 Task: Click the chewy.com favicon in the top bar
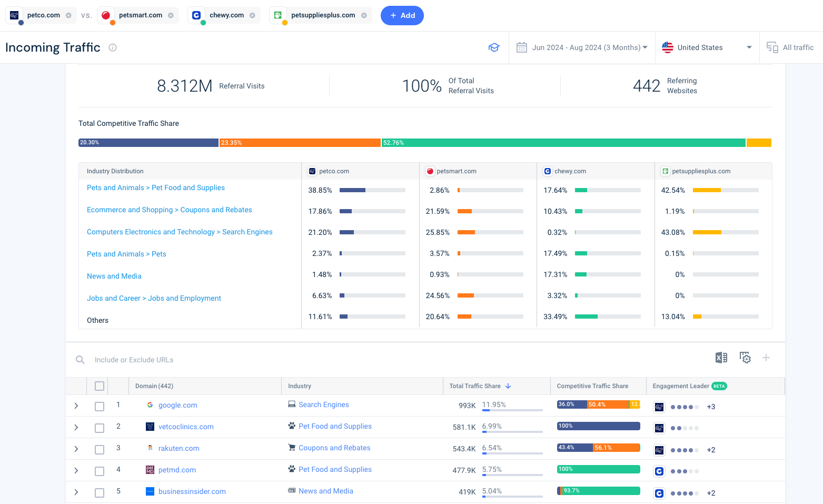196,15
